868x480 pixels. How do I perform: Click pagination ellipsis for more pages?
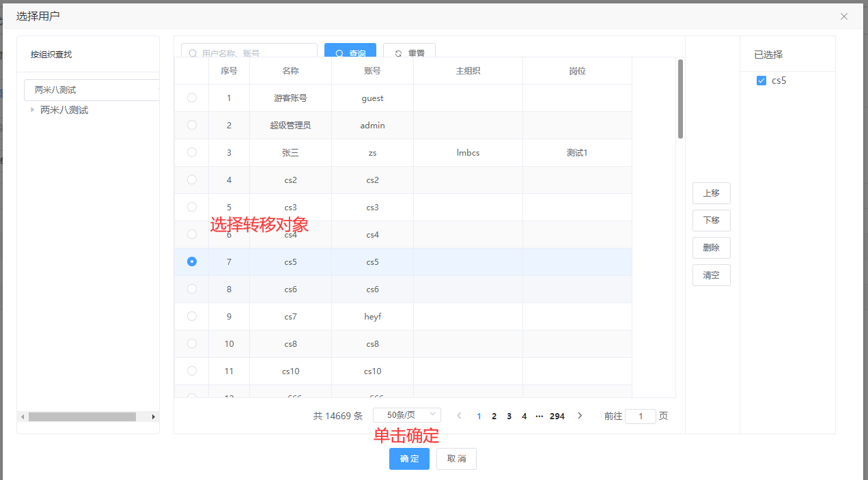click(x=540, y=416)
